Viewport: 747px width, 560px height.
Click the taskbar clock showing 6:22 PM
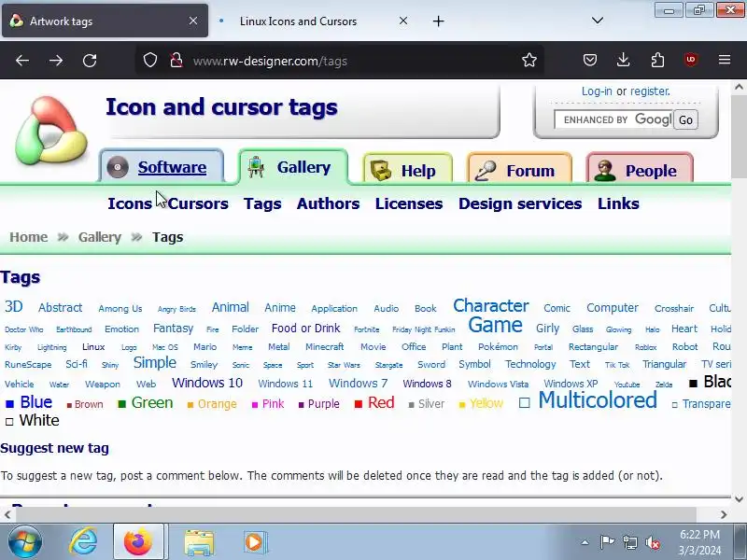(x=699, y=542)
